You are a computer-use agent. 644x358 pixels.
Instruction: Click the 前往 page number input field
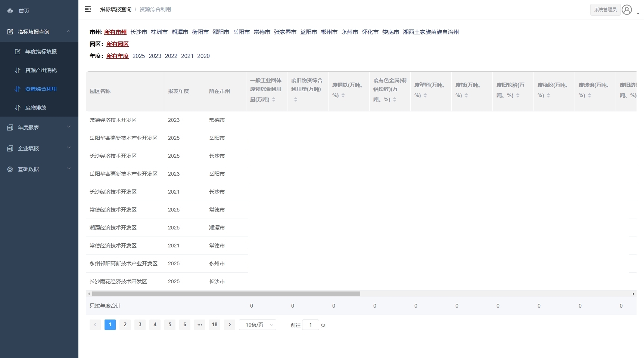[310, 325]
